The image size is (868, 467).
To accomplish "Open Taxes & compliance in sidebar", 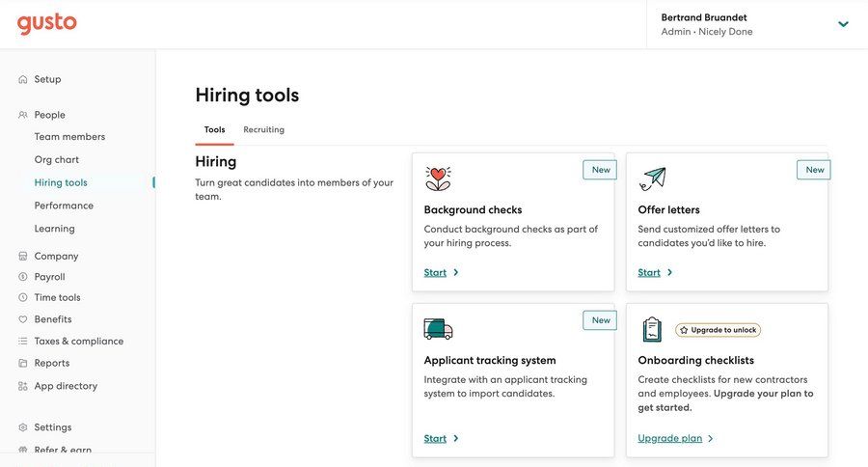I will point(79,342).
